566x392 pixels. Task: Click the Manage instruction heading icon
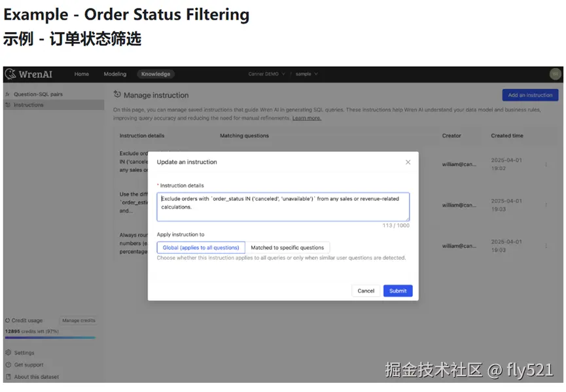[x=117, y=94]
